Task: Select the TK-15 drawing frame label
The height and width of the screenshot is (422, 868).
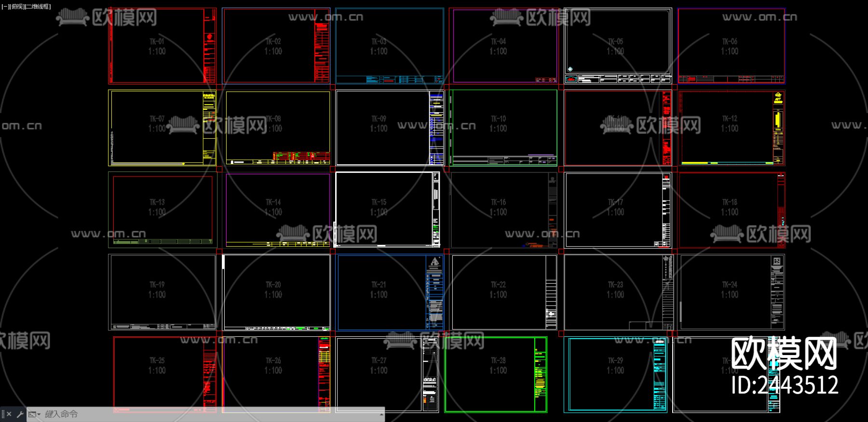Action: click(x=379, y=202)
